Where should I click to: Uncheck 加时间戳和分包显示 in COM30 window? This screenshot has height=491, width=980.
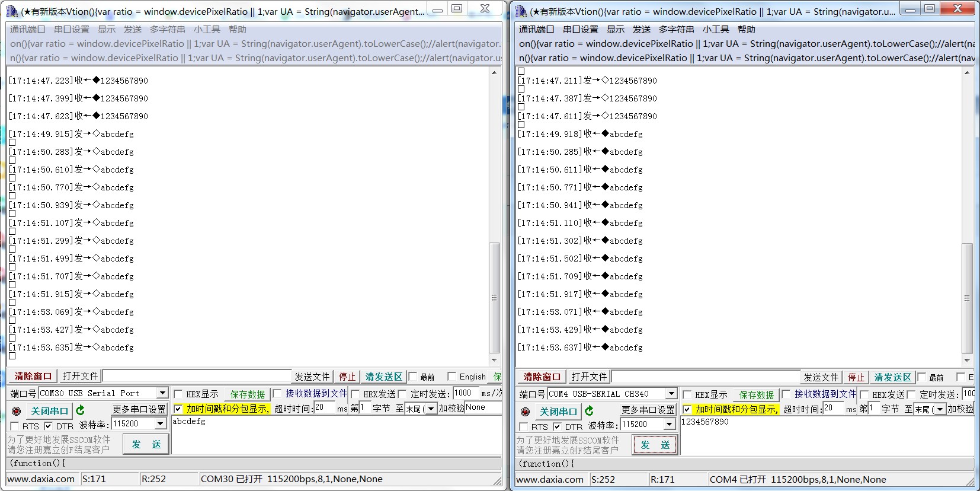click(178, 409)
